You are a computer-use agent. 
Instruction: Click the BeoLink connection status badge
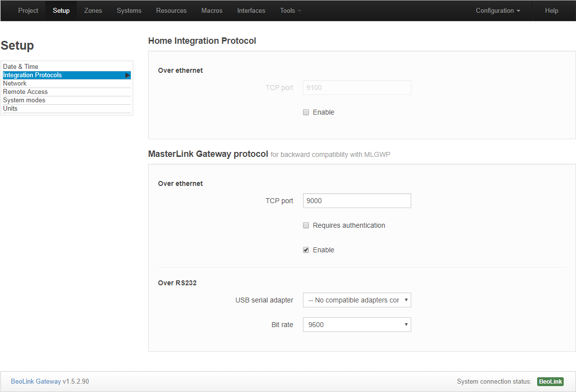coord(550,382)
